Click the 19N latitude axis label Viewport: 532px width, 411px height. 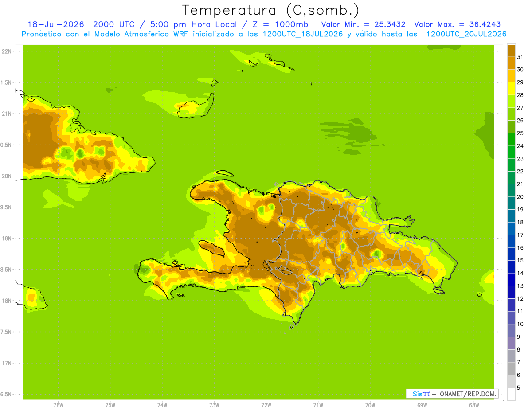8,239
